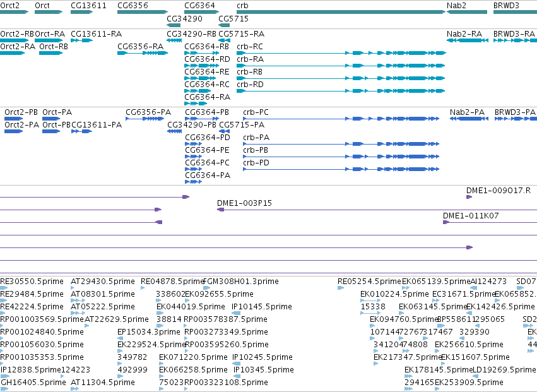Open the RP001056030.5prime EST label
This screenshot has height=392, width=537.
pyautogui.click(x=42, y=345)
